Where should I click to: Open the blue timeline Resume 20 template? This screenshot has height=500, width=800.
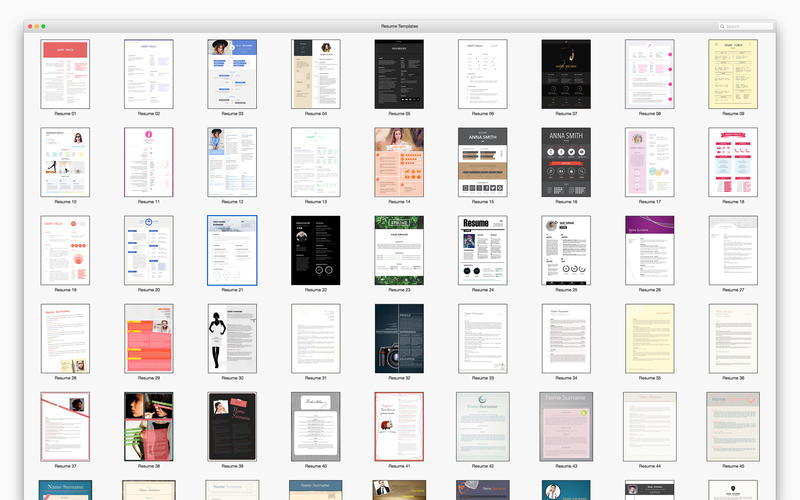148,251
